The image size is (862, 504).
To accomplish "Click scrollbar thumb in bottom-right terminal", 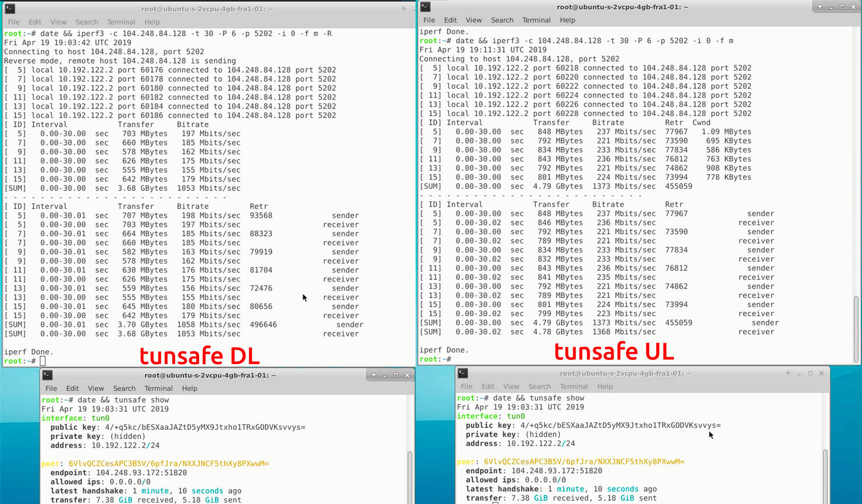I will [x=825, y=477].
